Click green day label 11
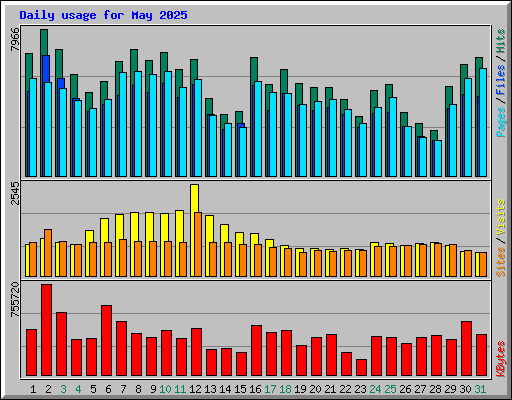This screenshot has height=400, width=512. click(x=180, y=389)
